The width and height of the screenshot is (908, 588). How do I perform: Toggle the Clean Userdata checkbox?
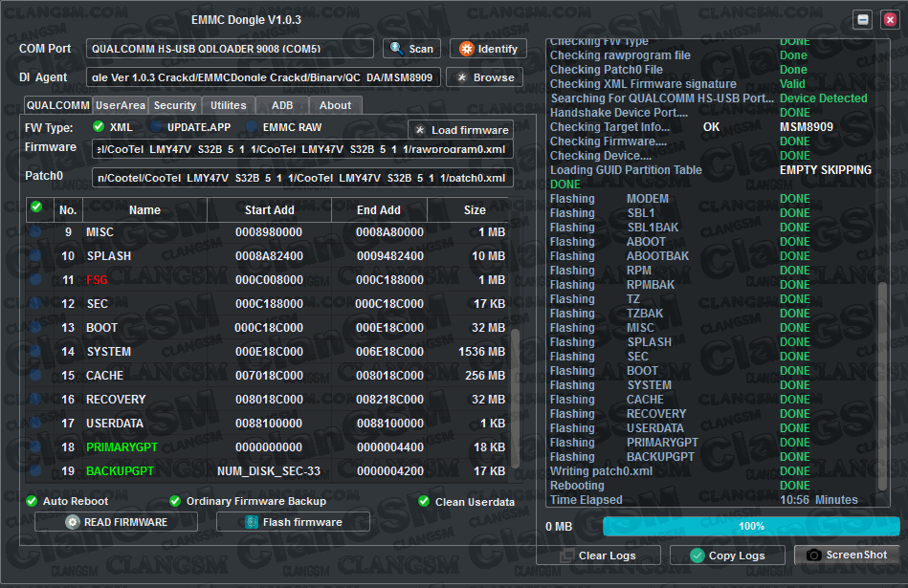pyautogui.click(x=424, y=501)
